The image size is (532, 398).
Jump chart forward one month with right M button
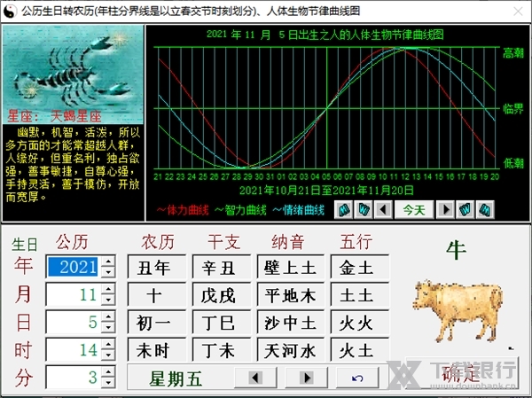point(485,210)
